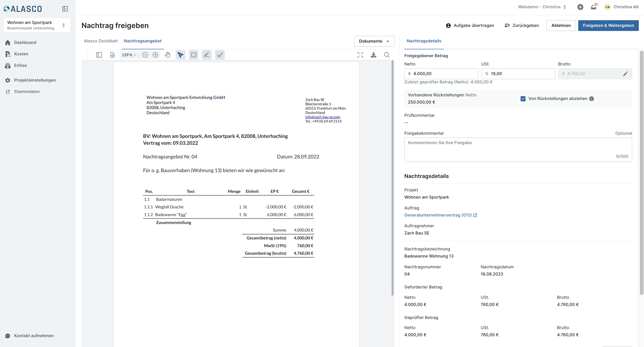Download the document via download icon
The width and height of the screenshot is (644, 347).
(x=374, y=55)
